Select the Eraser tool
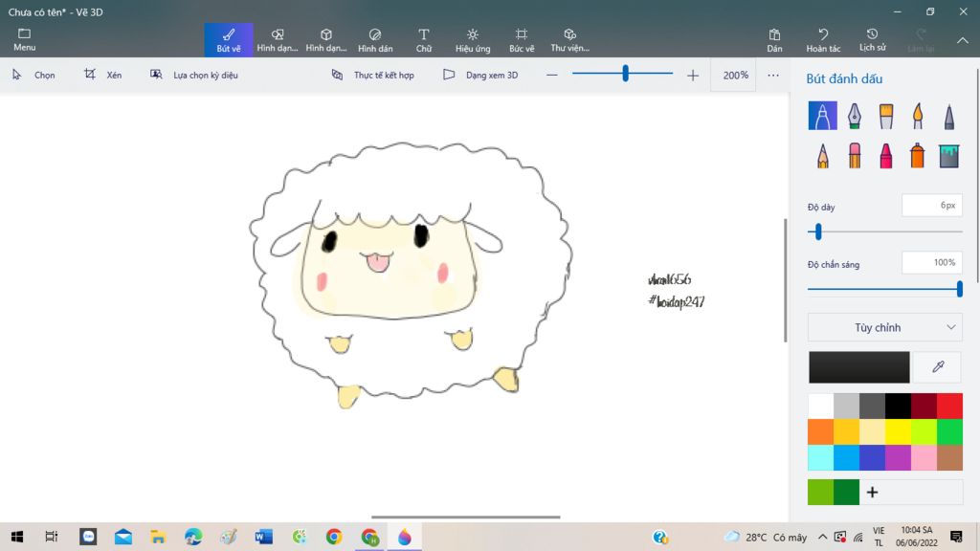 (855, 155)
